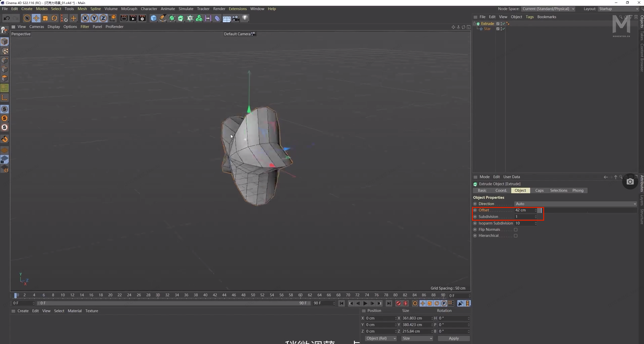Viewport: 644px width, 344px height.
Task: Enable Flip Normals checkbox
Action: tap(516, 230)
